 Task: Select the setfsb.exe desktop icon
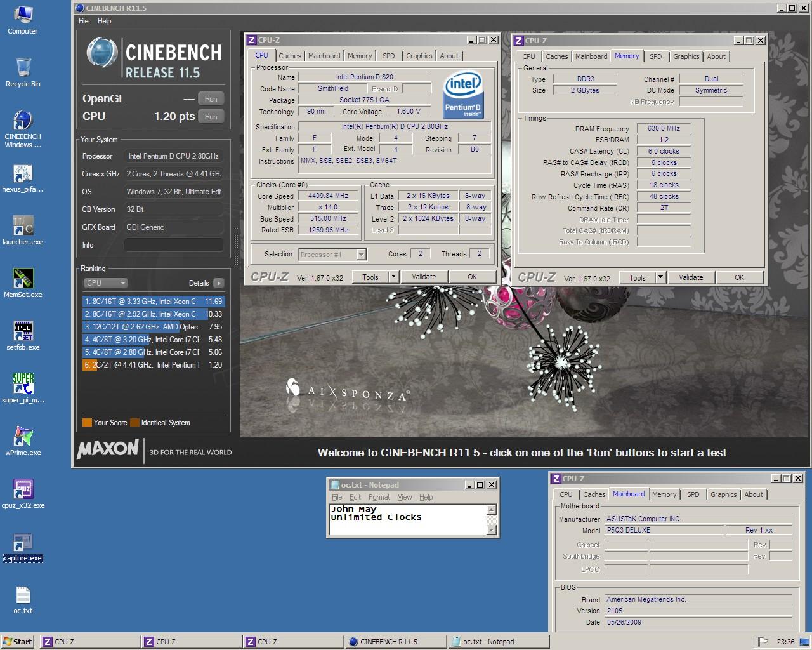coord(23,336)
